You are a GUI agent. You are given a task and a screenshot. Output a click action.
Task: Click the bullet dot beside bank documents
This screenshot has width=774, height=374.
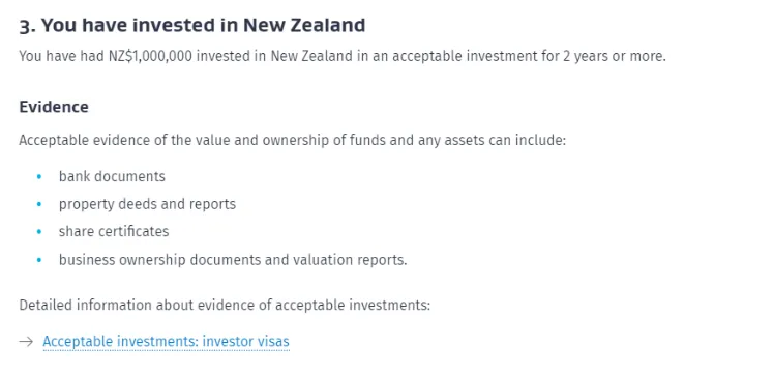pyautogui.click(x=39, y=177)
